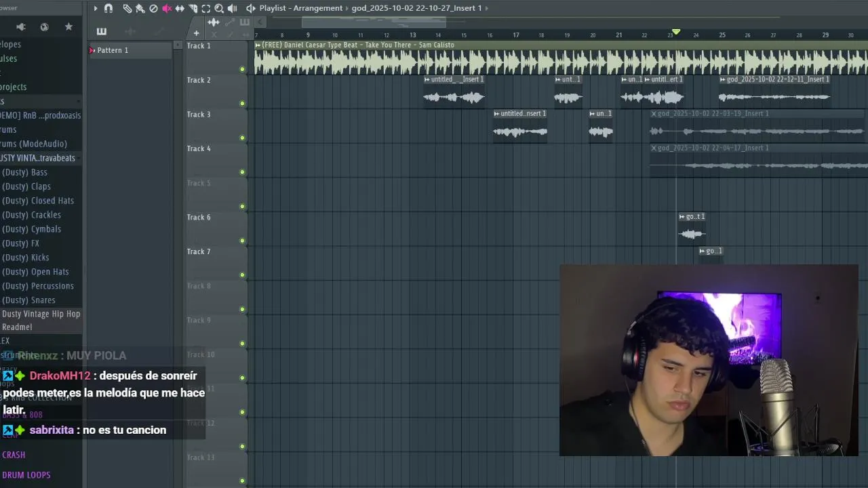Screen dimensions: 868x488
Task: Open the (Dusty) Bass folder
Action: coord(24,172)
